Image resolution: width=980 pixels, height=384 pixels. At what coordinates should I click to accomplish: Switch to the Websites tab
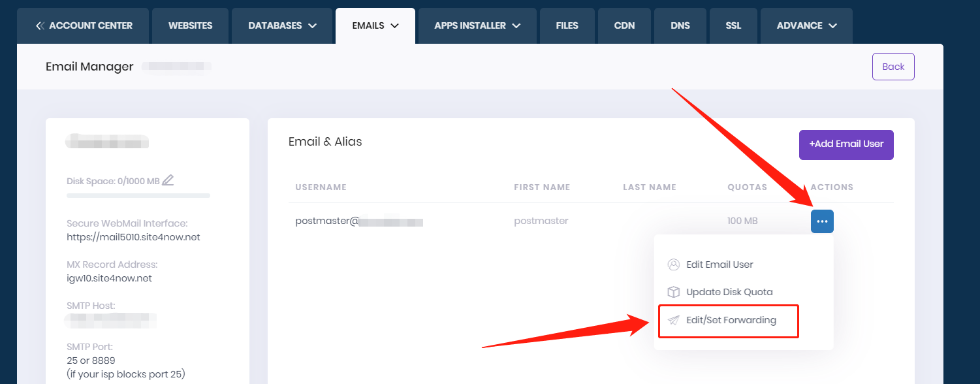tap(190, 25)
